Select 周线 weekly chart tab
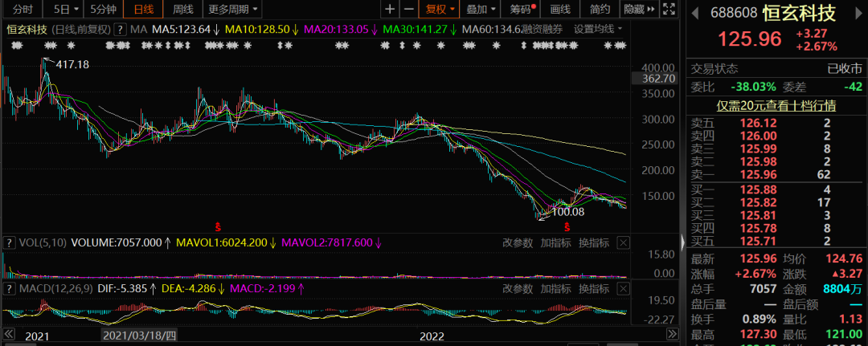Viewport: 868px width, 346px height. pos(182,9)
